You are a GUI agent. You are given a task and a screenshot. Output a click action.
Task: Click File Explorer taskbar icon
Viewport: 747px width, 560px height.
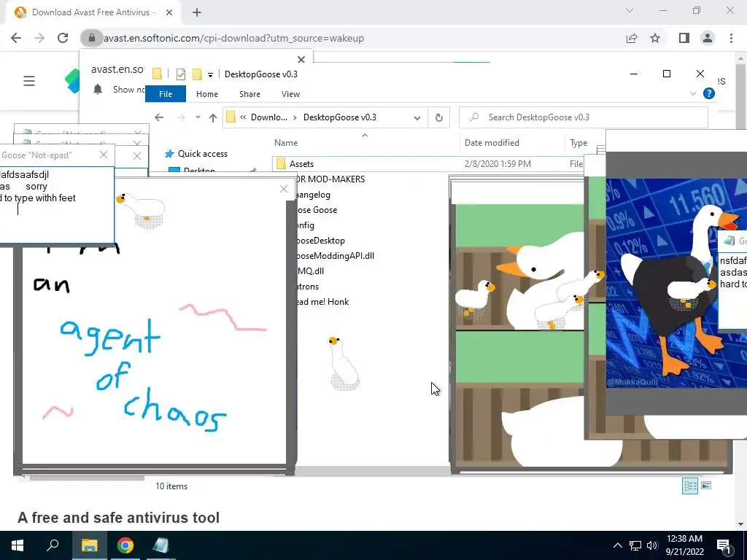click(89, 545)
